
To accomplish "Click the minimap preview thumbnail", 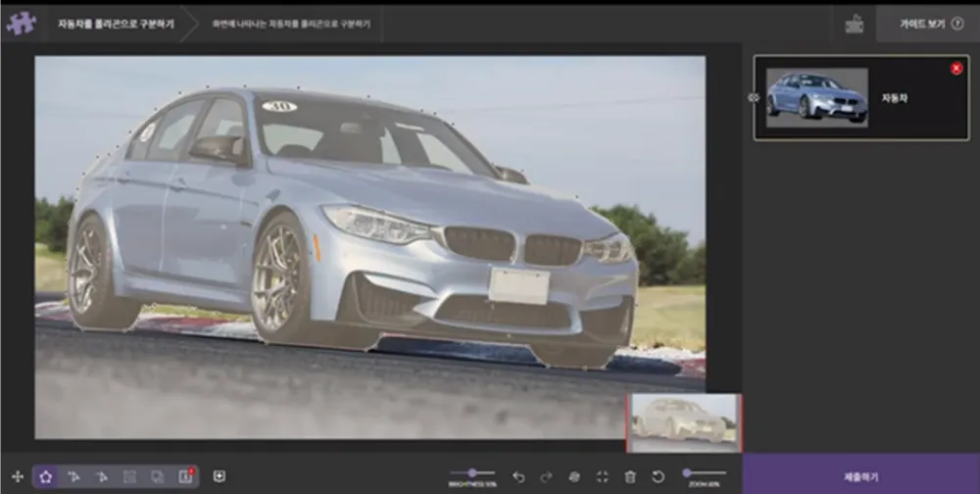I will click(684, 422).
